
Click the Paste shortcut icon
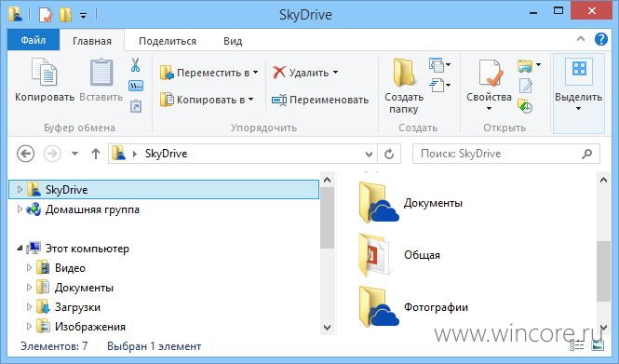pyautogui.click(x=136, y=106)
